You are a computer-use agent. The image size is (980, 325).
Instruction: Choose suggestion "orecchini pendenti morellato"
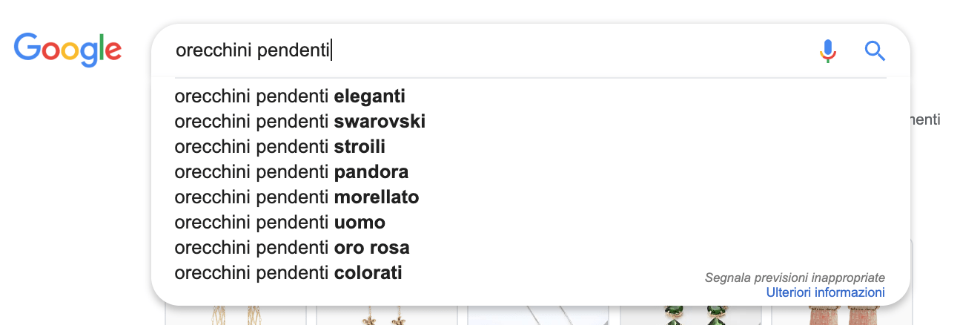pyautogui.click(x=297, y=197)
